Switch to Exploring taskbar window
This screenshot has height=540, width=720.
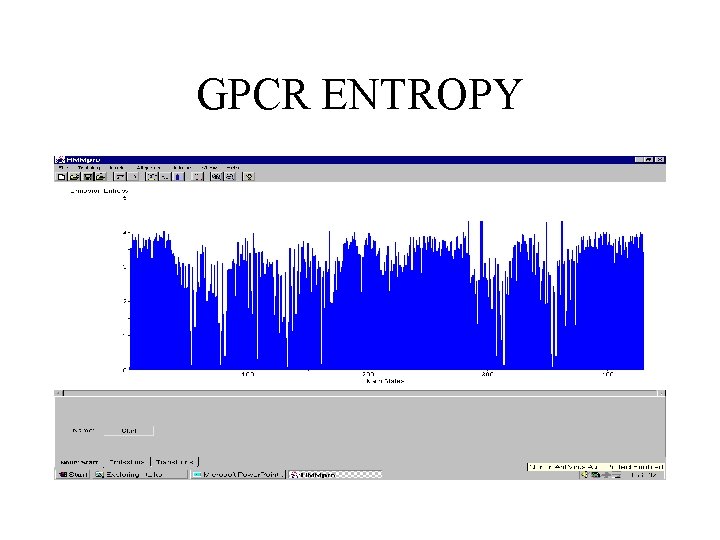coord(141,474)
